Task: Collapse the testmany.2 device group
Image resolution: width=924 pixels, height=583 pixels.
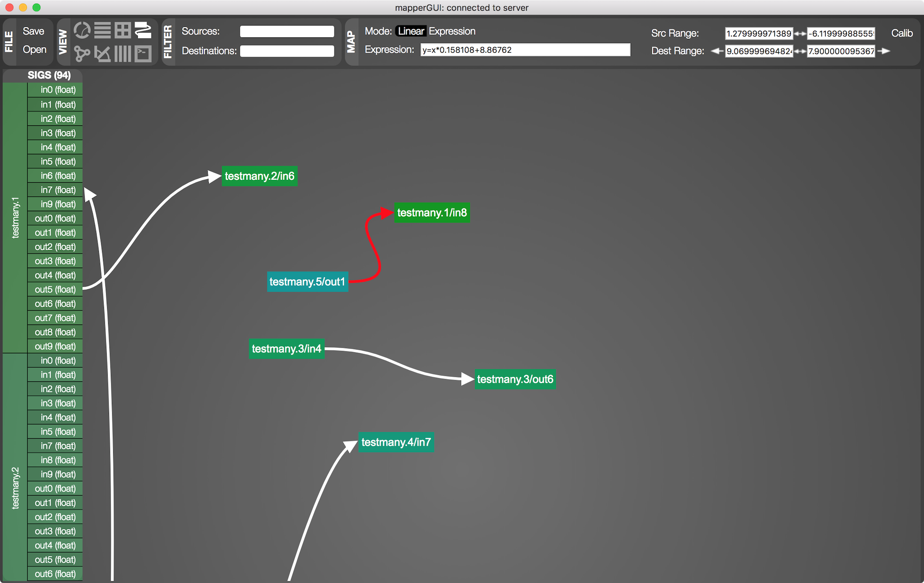Action: pyautogui.click(x=15, y=488)
